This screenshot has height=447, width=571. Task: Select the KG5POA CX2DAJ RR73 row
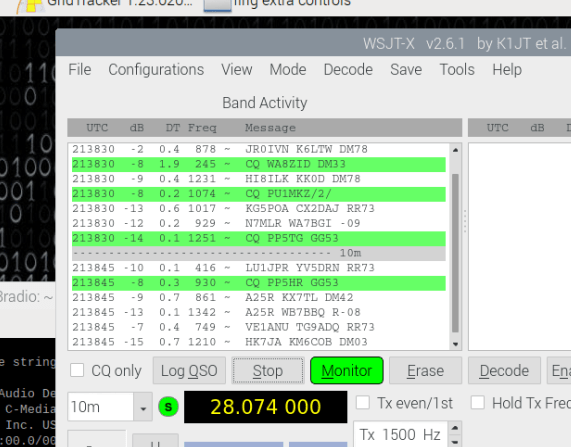pos(259,208)
